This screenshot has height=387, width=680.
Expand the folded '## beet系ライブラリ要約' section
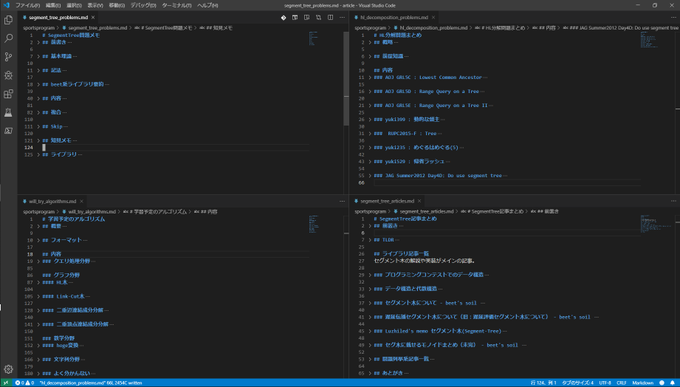click(39, 85)
